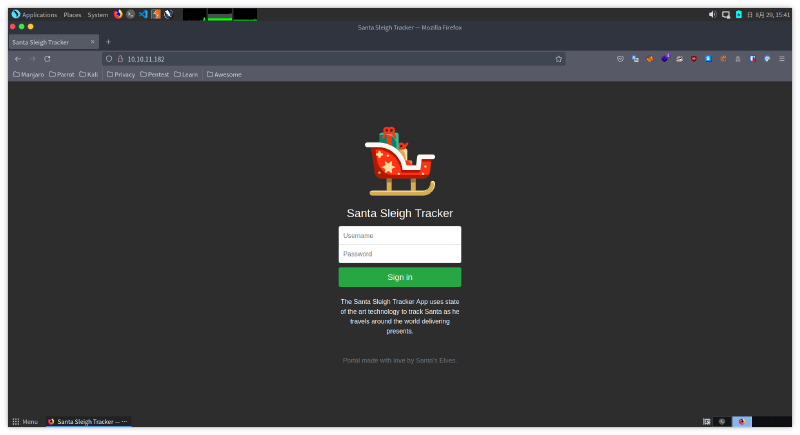Open the clock and date applet
800x435 pixels.
pos(768,15)
